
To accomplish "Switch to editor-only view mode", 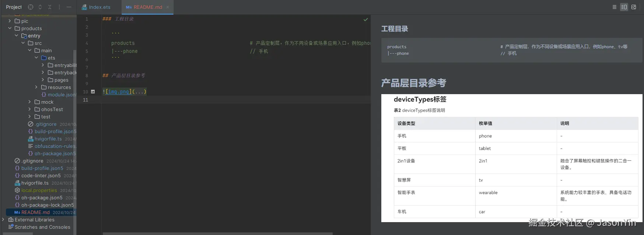I will pyautogui.click(x=614, y=7).
